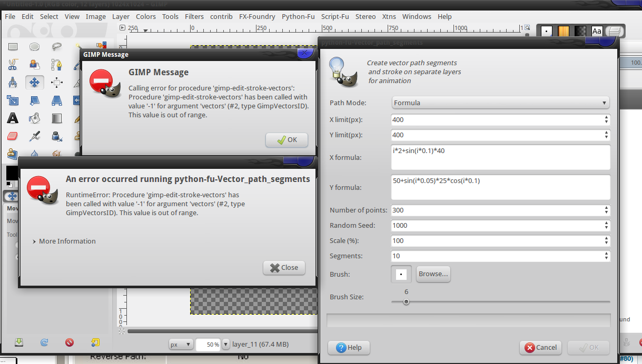
Task: Select the Move tool in toolbox
Action: point(35,82)
